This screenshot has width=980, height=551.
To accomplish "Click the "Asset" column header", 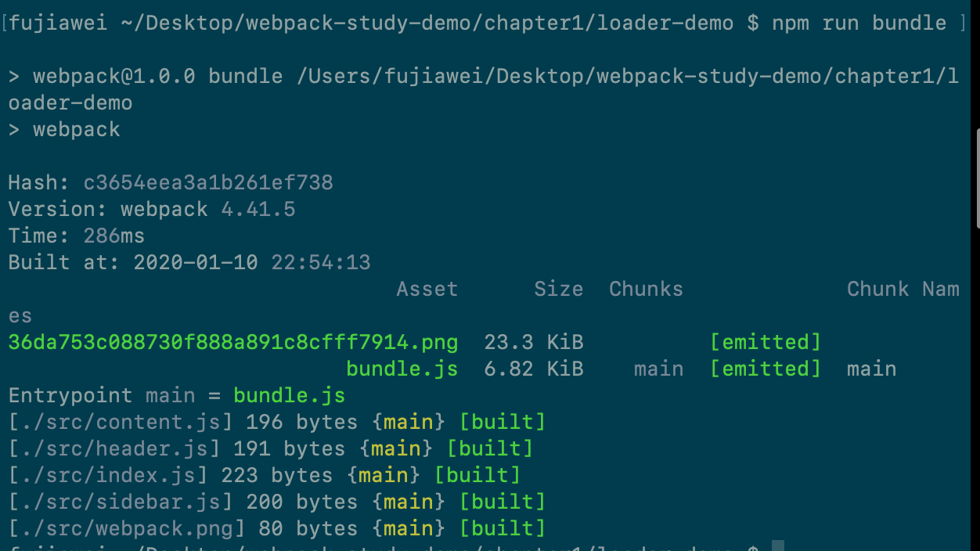I will click(427, 289).
